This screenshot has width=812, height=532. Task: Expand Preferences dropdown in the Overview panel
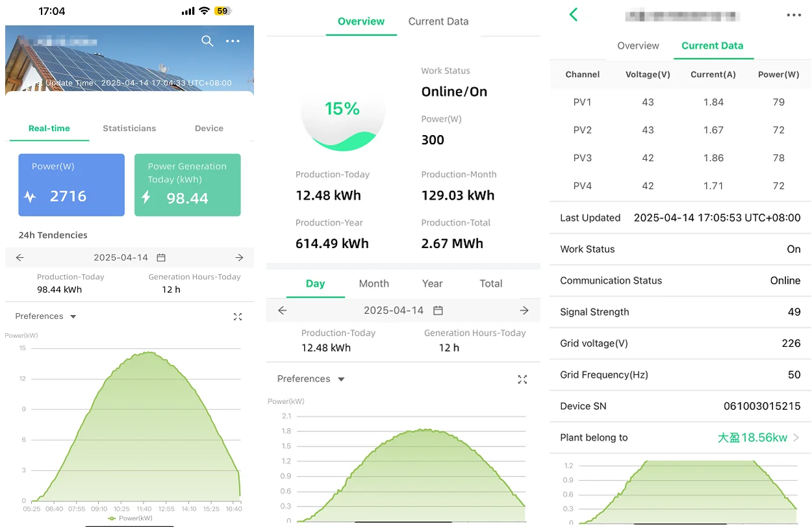pos(311,379)
